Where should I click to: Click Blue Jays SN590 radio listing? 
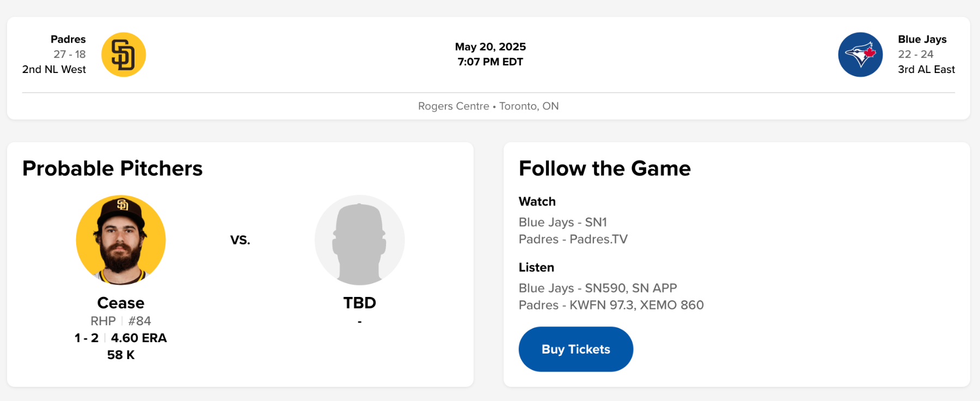(597, 288)
